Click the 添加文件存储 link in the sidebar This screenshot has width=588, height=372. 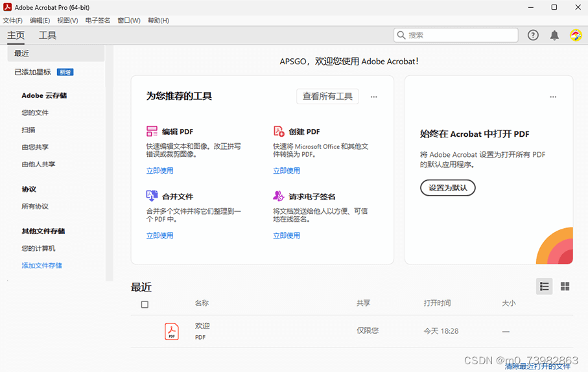click(41, 266)
